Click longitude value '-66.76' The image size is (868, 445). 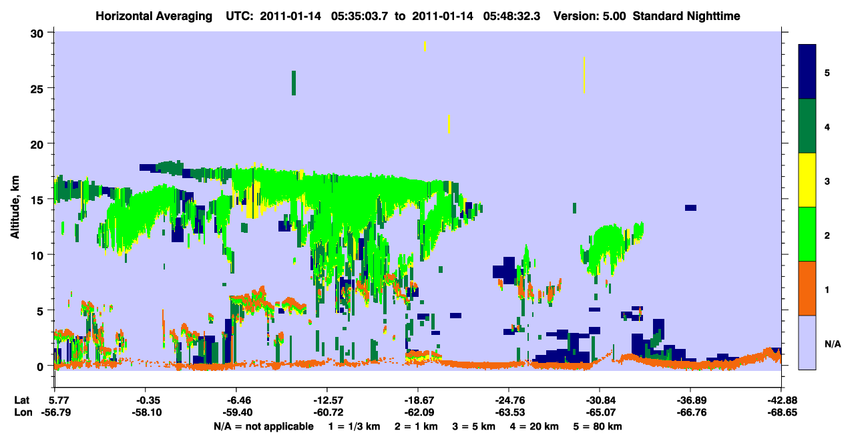[x=690, y=412]
